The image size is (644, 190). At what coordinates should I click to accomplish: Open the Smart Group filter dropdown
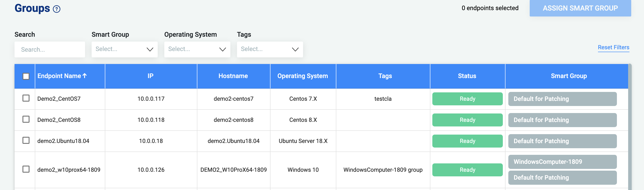tap(124, 49)
